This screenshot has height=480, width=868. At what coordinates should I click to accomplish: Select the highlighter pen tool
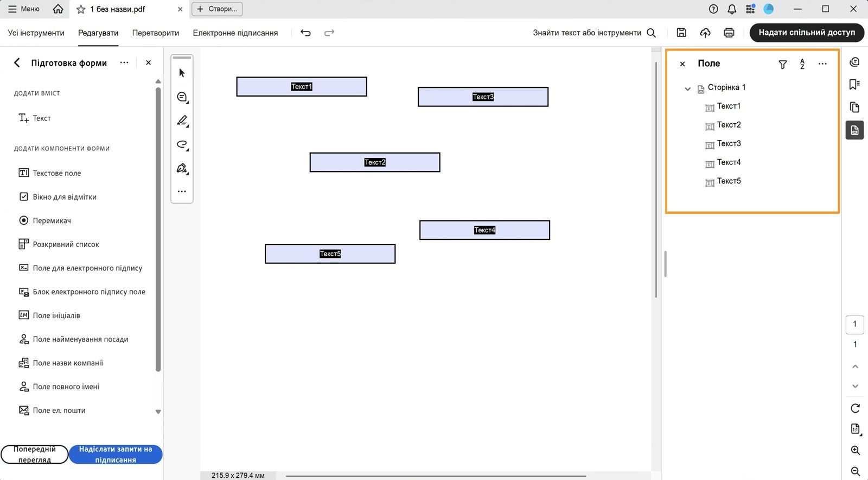coord(182,121)
